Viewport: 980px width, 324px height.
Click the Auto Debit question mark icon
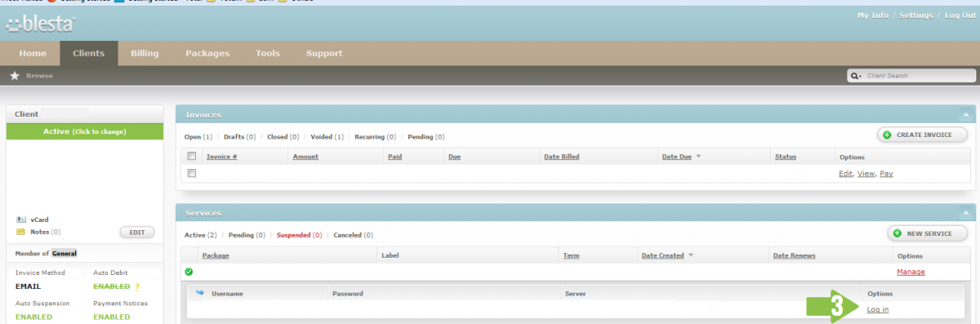pos(137,286)
